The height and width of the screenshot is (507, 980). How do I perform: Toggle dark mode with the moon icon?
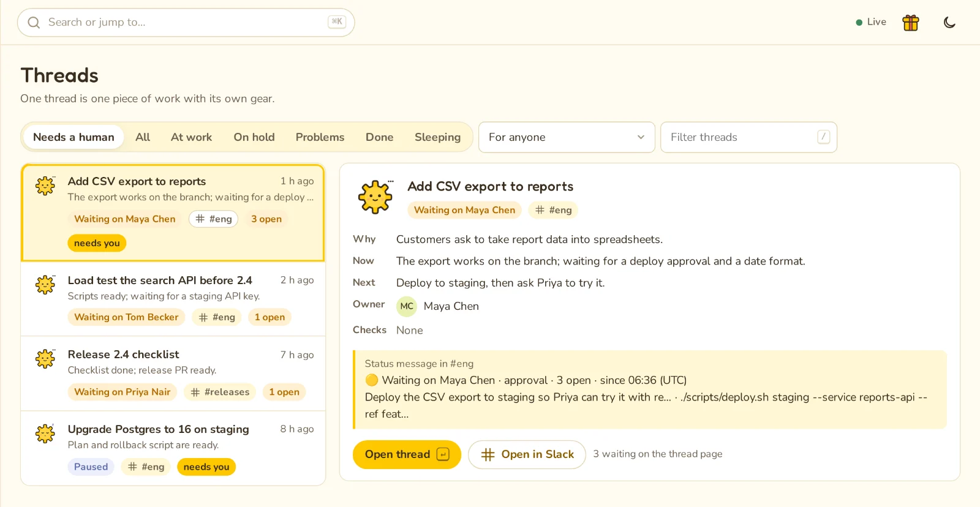949,23
